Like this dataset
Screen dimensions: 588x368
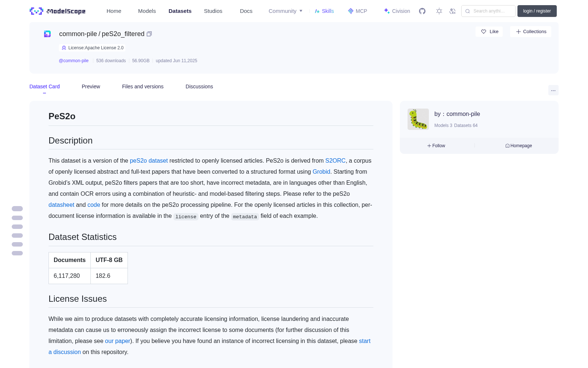[489, 32]
